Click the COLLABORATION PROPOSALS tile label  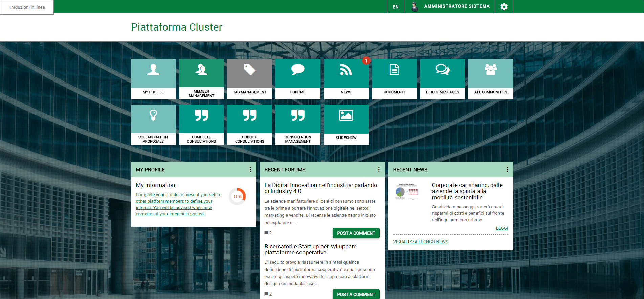(x=153, y=139)
